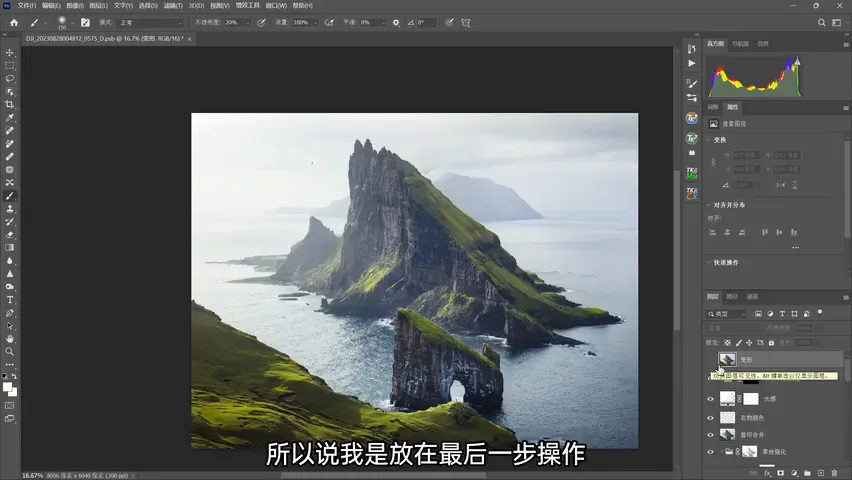
Task: Open smoothing options gear icon
Action: click(x=396, y=22)
